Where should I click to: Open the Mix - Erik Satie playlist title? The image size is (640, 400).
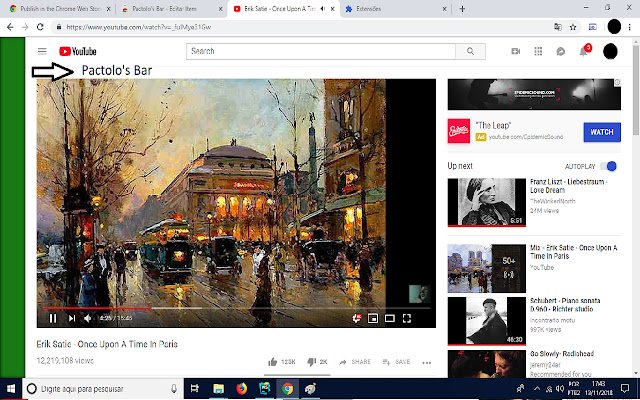[573, 252]
